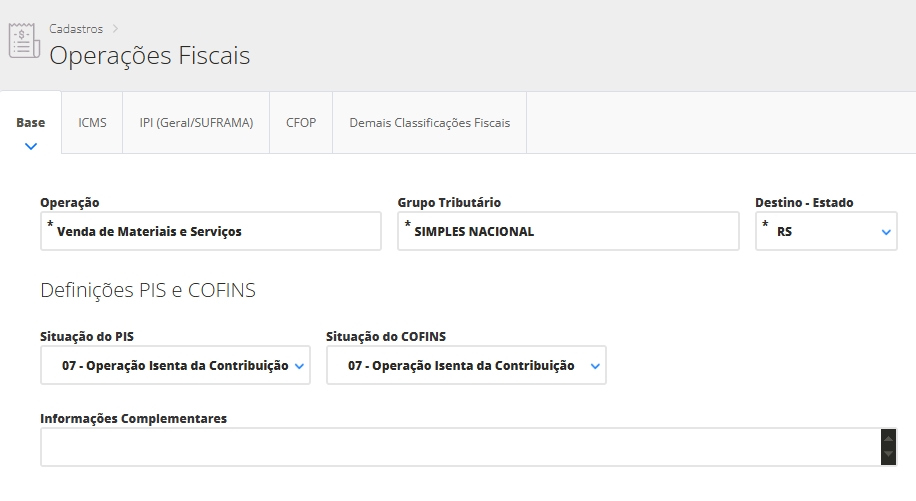Open the Situação do COFINS dropdown

click(x=466, y=366)
